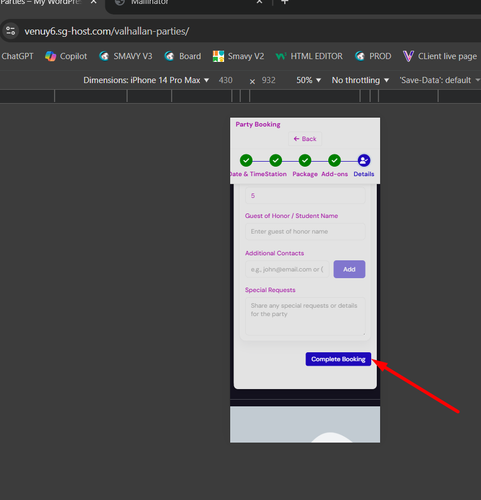Click the Special Requests text area
Image resolution: width=481 pixels, height=500 pixels.
(305, 316)
